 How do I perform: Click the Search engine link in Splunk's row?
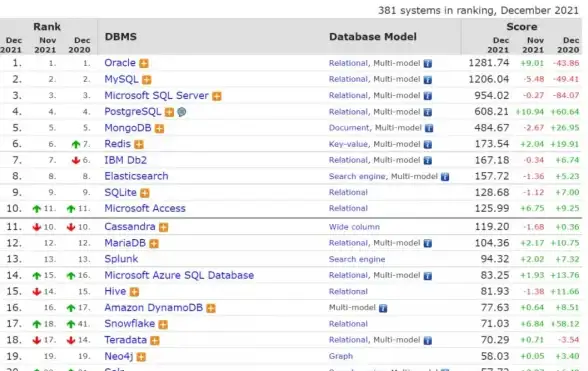357,259
